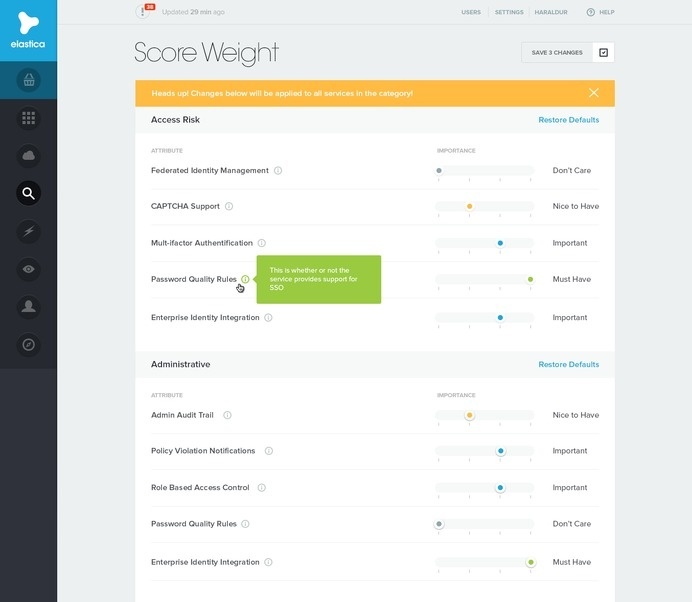Click 'Must Have' label for Access Risk Password Rules
This screenshot has height=602, width=692.
pyautogui.click(x=572, y=279)
